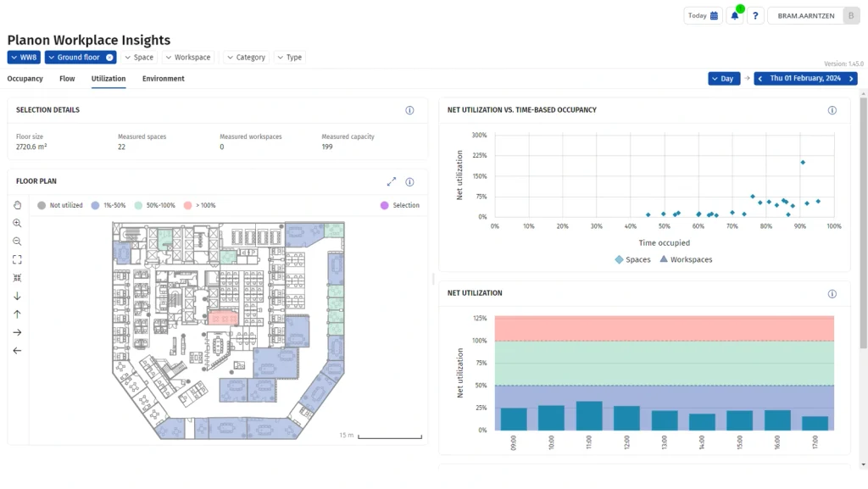The width and height of the screenshot is (868, 489).
Task: Click the 09:00 utilization bar
Action: click(x=514, y=419)
